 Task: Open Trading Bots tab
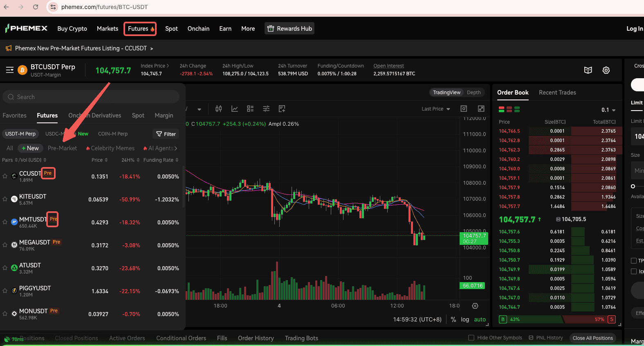[301, 338]
